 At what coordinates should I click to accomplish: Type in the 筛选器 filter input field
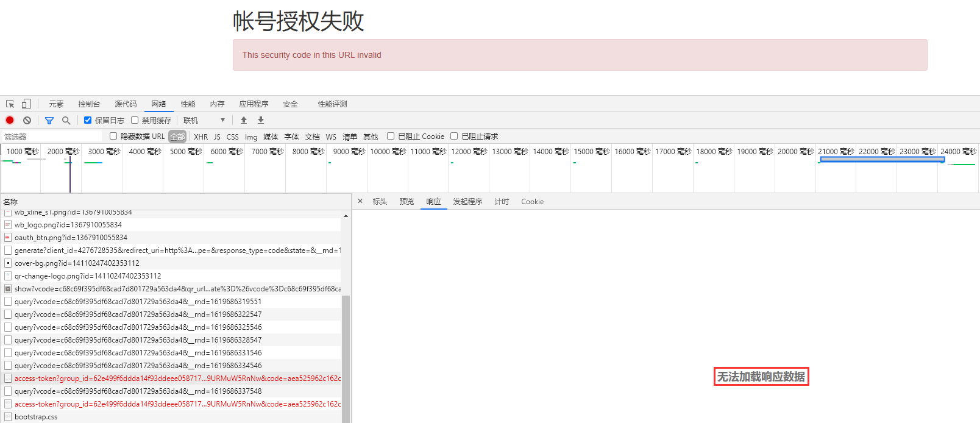(x=52, y=137)
